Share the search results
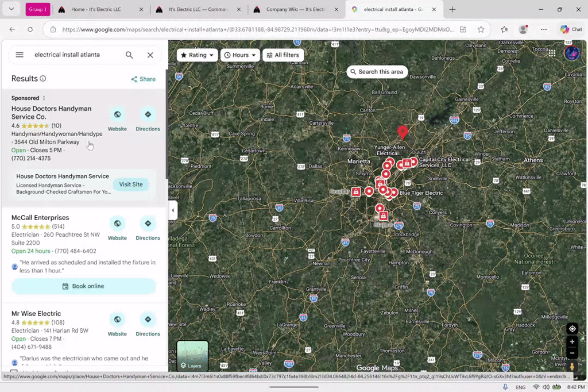The height and width of the screenshot is (392, 588). click(143, 79)
